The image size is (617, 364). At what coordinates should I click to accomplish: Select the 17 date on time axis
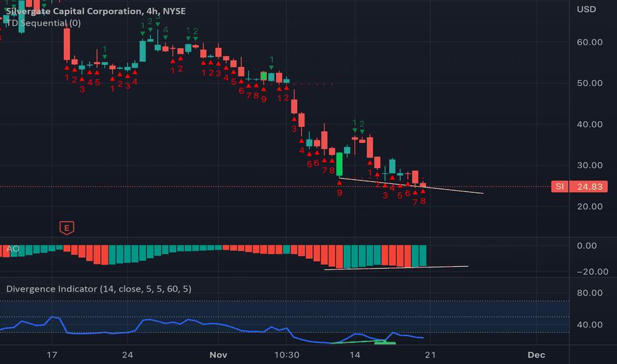click(x=52, y=355)
